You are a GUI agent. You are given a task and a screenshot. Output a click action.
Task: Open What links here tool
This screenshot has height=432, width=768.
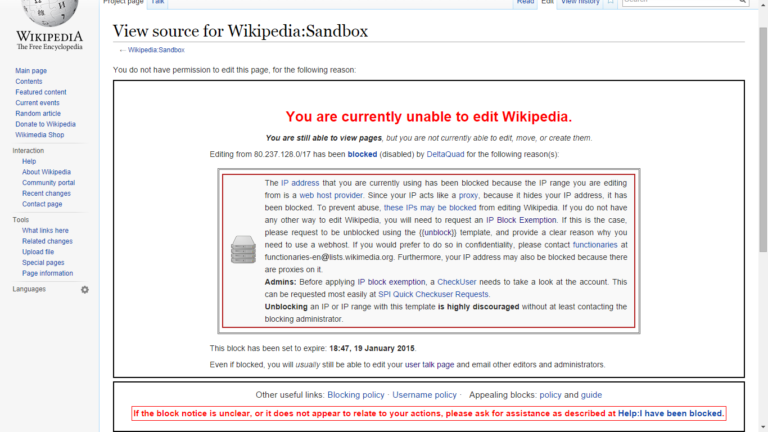coord(45,230)
